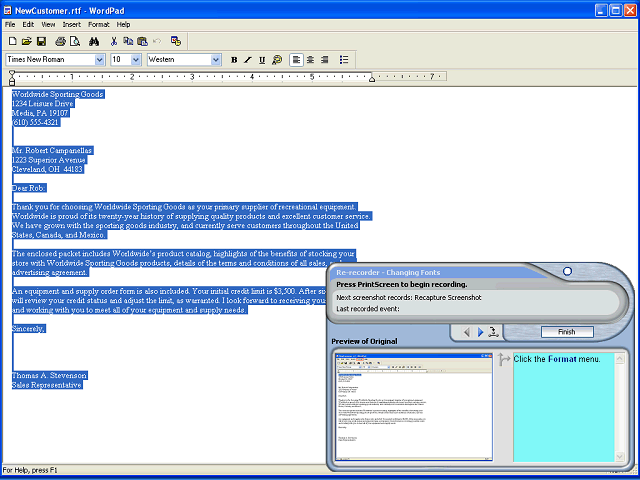The width and height of the screenshot is (640, 480).
Task: Click the line 'Thomas A. Stevenson'
Action: (x=49, y=376)
